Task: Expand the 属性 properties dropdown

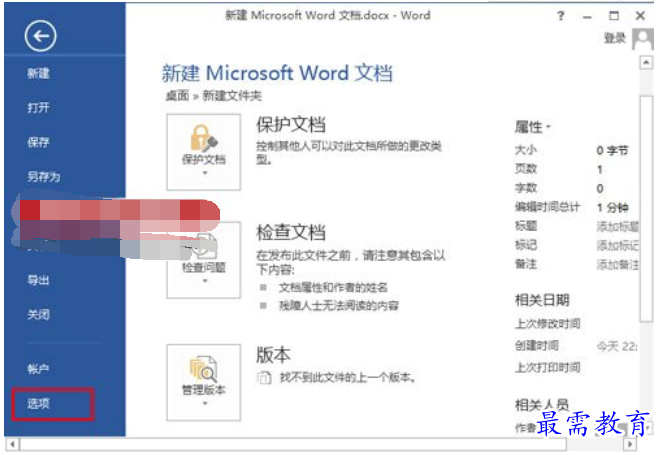Action: [x=532, y=127]
